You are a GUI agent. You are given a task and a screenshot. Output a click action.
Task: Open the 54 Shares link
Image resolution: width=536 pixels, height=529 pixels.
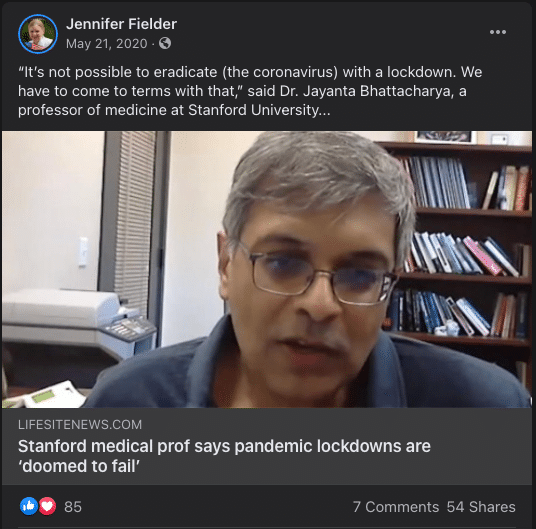(481, 507)
